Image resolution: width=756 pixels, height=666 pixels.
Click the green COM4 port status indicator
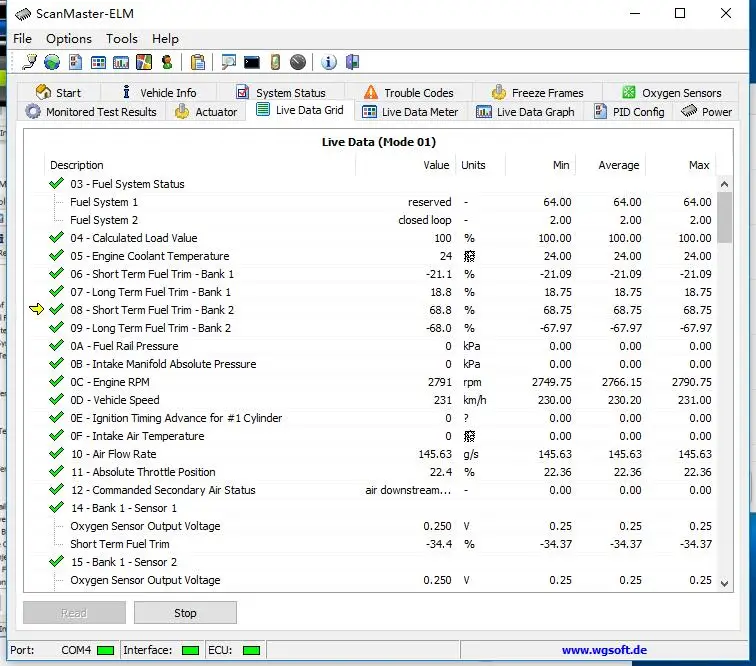click(105, 651)
